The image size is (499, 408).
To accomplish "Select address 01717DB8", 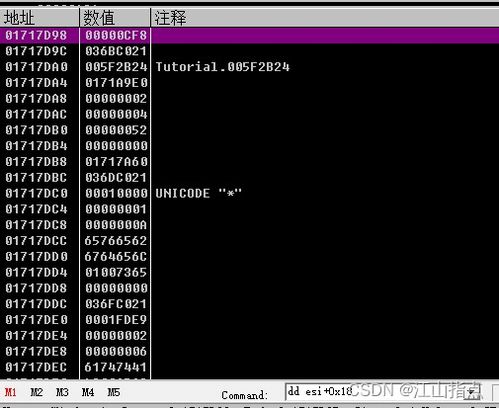I will (36, 162).
